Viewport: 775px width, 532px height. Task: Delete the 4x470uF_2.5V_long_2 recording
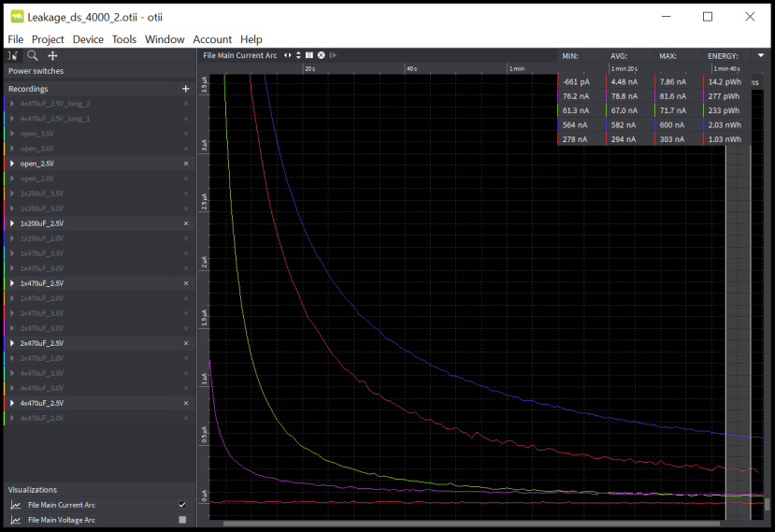pos(186,104)
